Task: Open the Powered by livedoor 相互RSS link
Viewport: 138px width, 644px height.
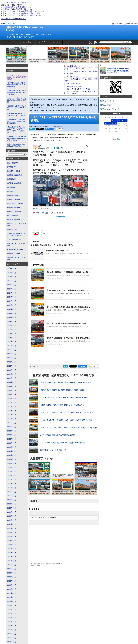Action: point(14,19)
